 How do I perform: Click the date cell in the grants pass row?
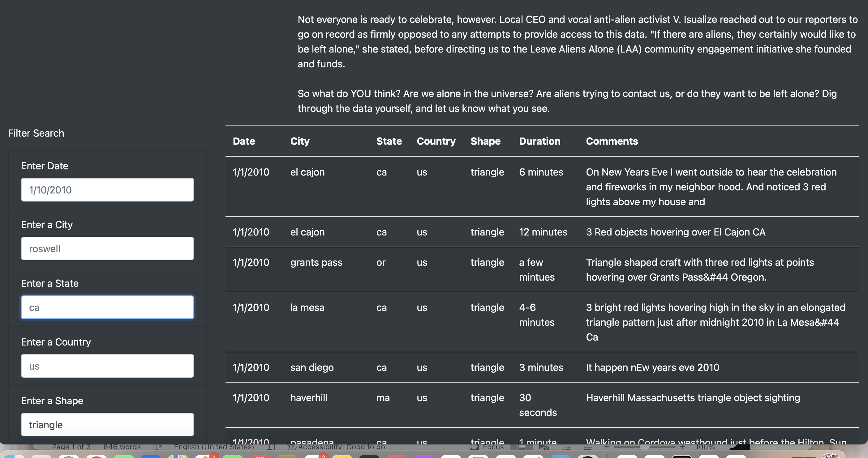point(251,262)
